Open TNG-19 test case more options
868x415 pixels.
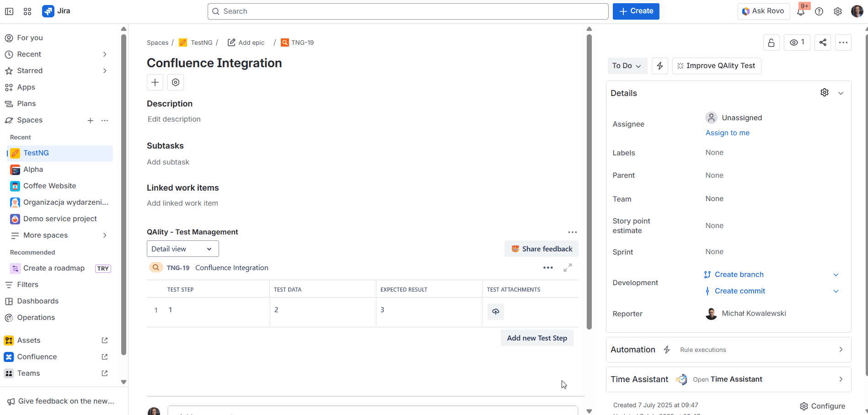pos(548,268)
